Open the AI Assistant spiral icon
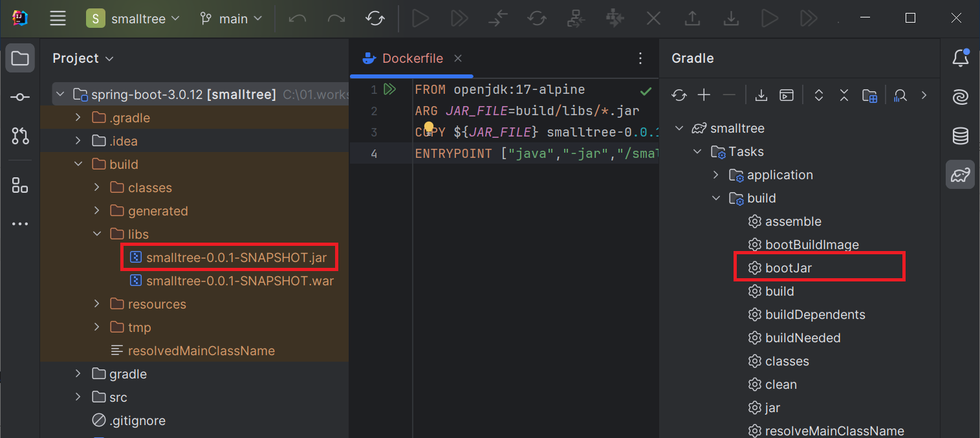 [x=961, y=97]
